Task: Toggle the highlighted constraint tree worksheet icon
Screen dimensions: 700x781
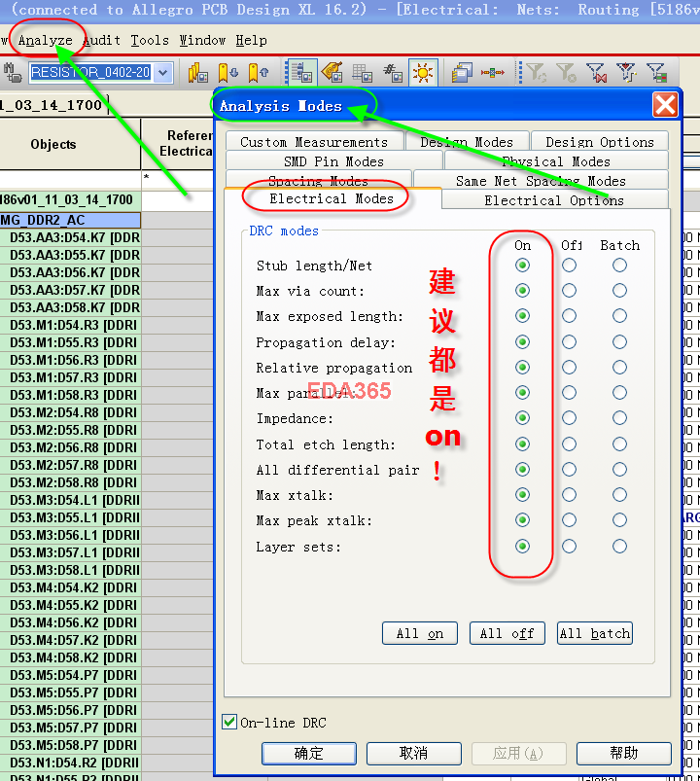Action: pos(302,73)
